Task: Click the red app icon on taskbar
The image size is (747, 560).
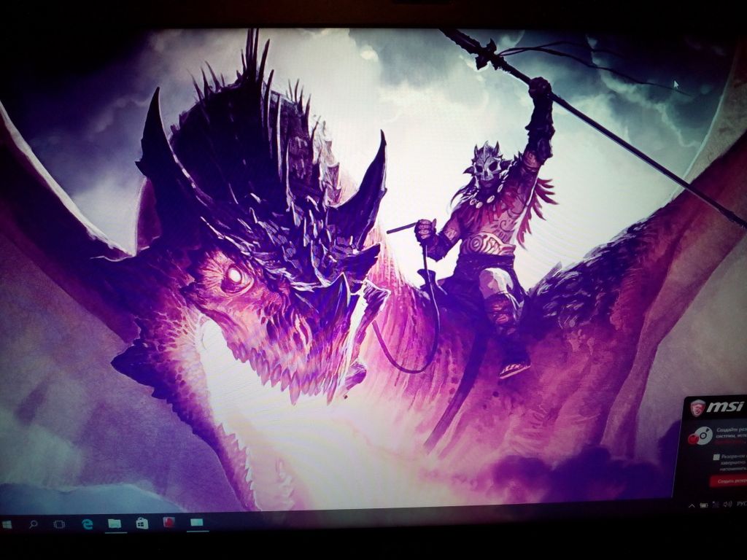Action: coord(169,522)
